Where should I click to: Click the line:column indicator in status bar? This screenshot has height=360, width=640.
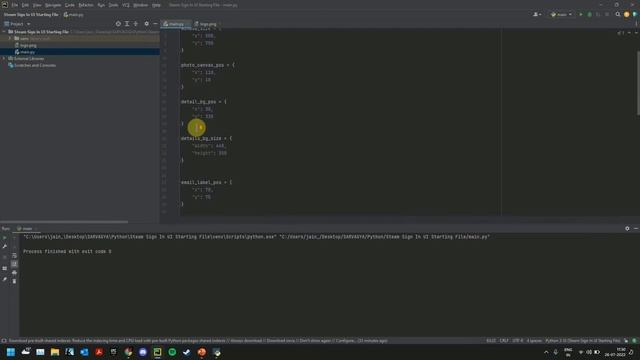point(491,341)
